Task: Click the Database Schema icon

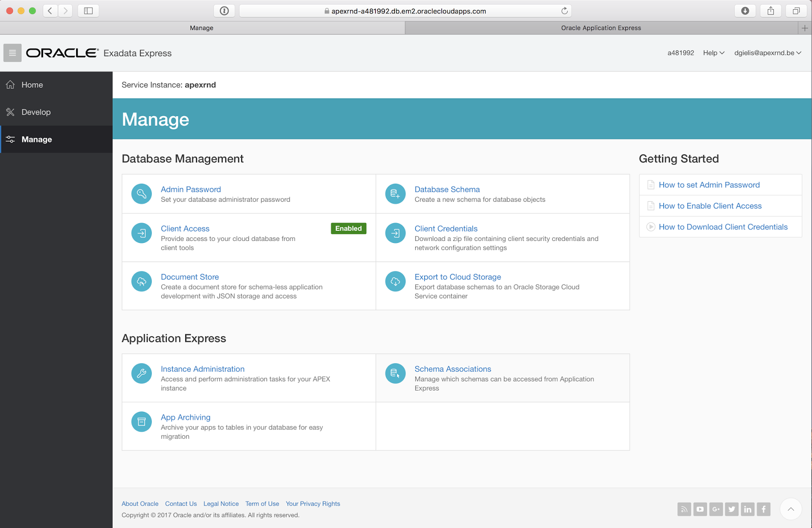Action: pyautogui.click(x=395, y=194)
